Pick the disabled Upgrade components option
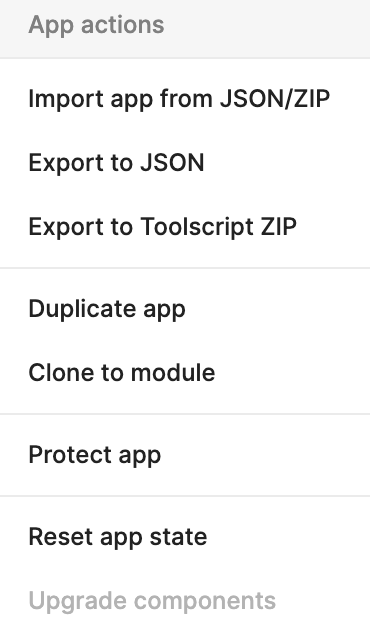The image size is (370, 636). (185, 601)
